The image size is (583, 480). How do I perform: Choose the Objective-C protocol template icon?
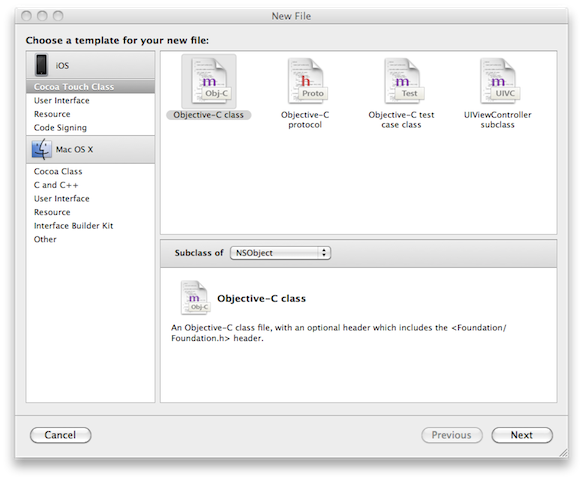click(305, 81)
